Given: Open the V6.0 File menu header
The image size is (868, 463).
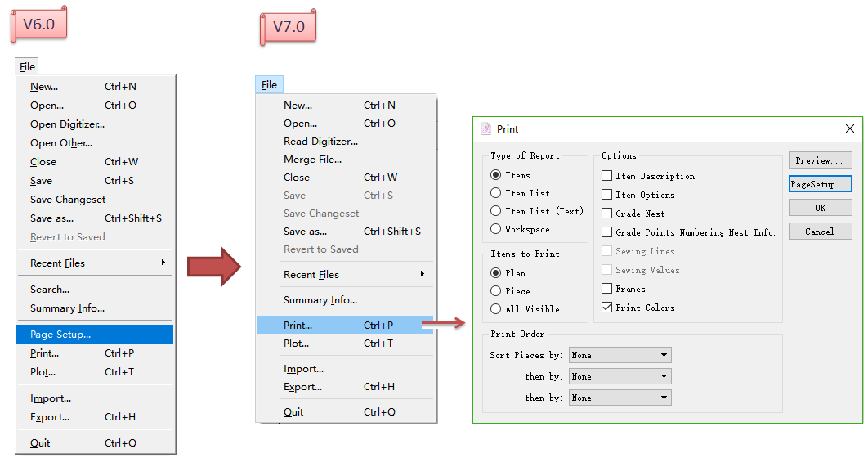Looking at the screenshot, I should click(x=27, y=67).
